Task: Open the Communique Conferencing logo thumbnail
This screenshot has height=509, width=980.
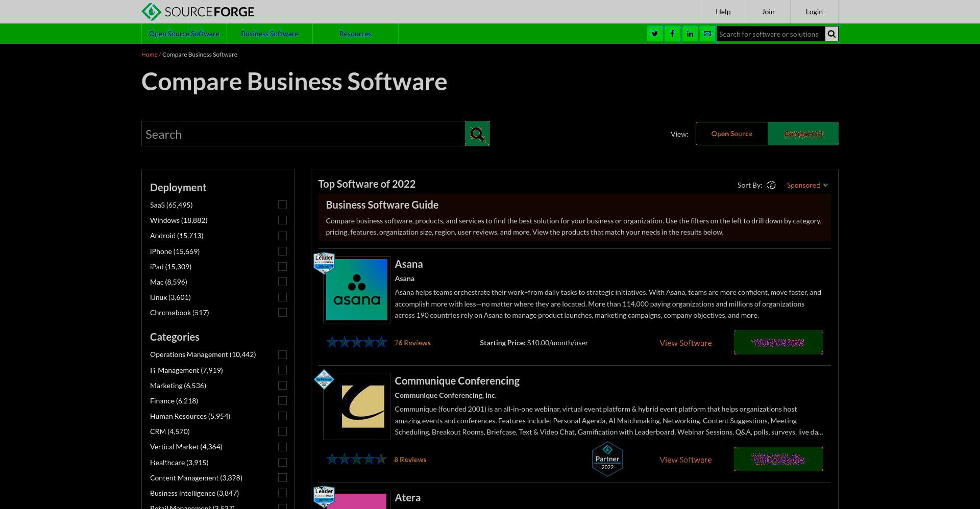Action: pos(357,406)
